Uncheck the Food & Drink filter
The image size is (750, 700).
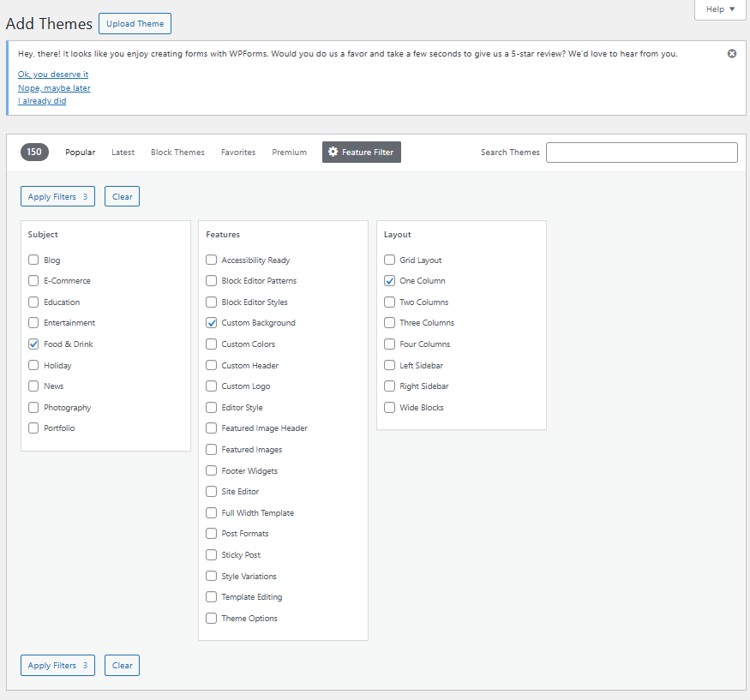click(x=33, y=344)
